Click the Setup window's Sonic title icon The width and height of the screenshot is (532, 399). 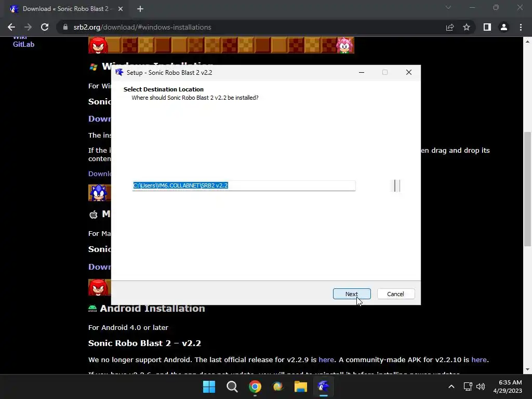[x=119, y=72]
